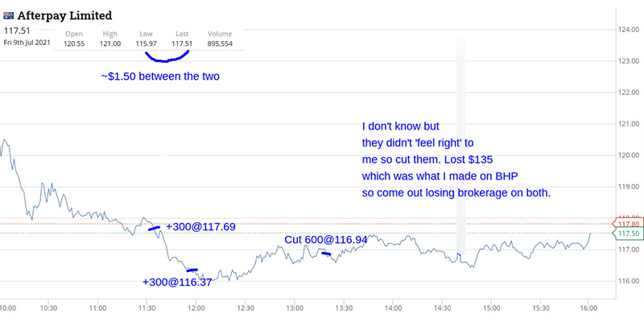The image size is (644, 322).
Task: Click the Cut 600@116.94 marker dash
Action: (326, 254)
